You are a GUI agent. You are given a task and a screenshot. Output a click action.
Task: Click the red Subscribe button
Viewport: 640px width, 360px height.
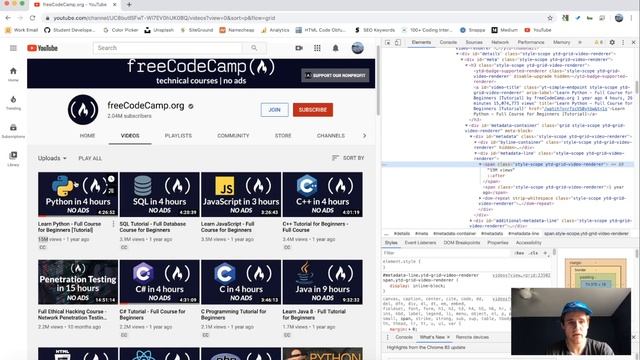tap(313, 110)
